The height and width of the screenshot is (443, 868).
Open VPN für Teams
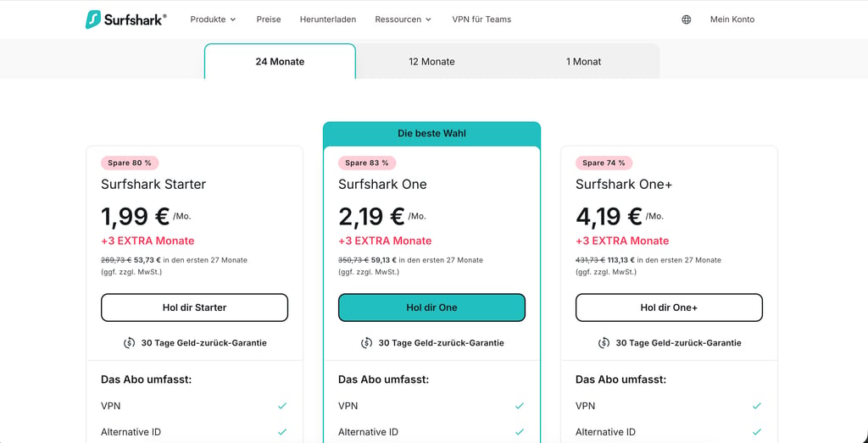[x=481, y=19]
